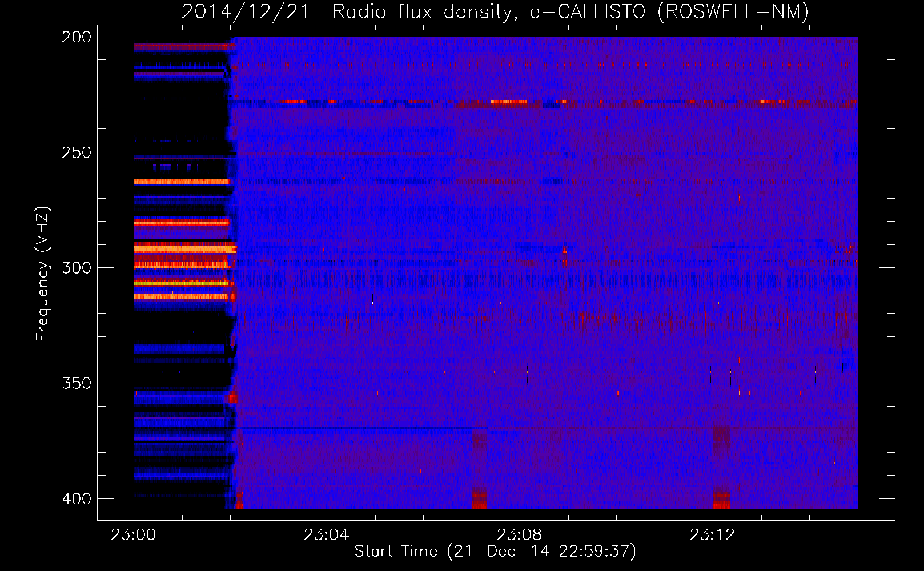Click the 350 frequency tick label

click(77, 383)
